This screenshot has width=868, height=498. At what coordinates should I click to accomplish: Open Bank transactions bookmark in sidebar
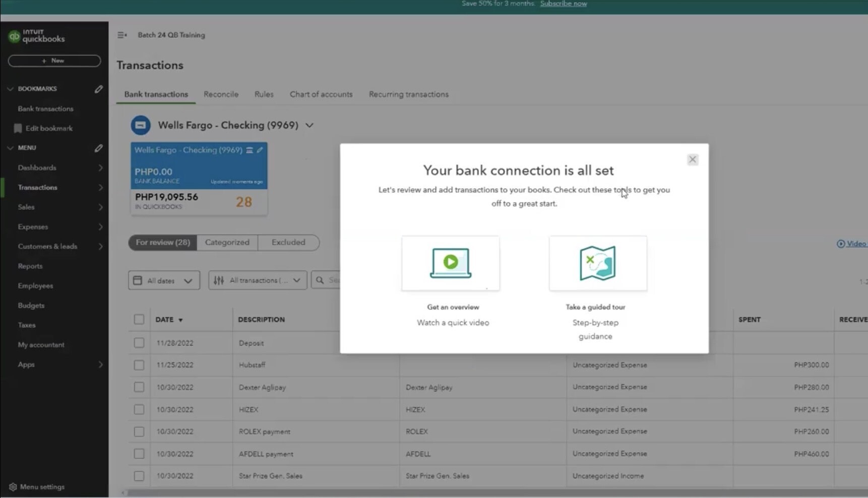[x=45, y=108]
